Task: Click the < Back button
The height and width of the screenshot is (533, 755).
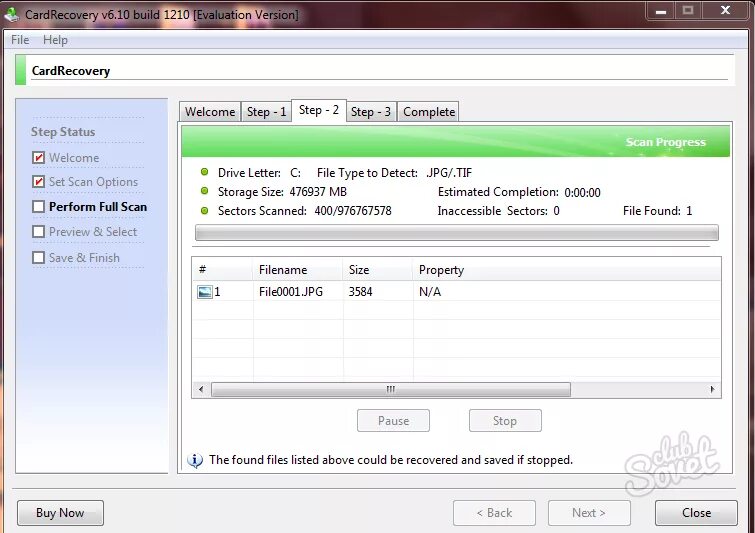Action: [494, 513]
